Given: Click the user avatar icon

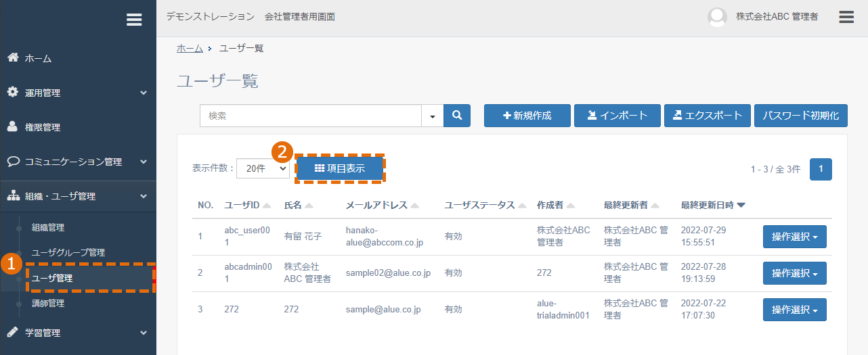Looking at the screenshot, I should coord(717,18).
